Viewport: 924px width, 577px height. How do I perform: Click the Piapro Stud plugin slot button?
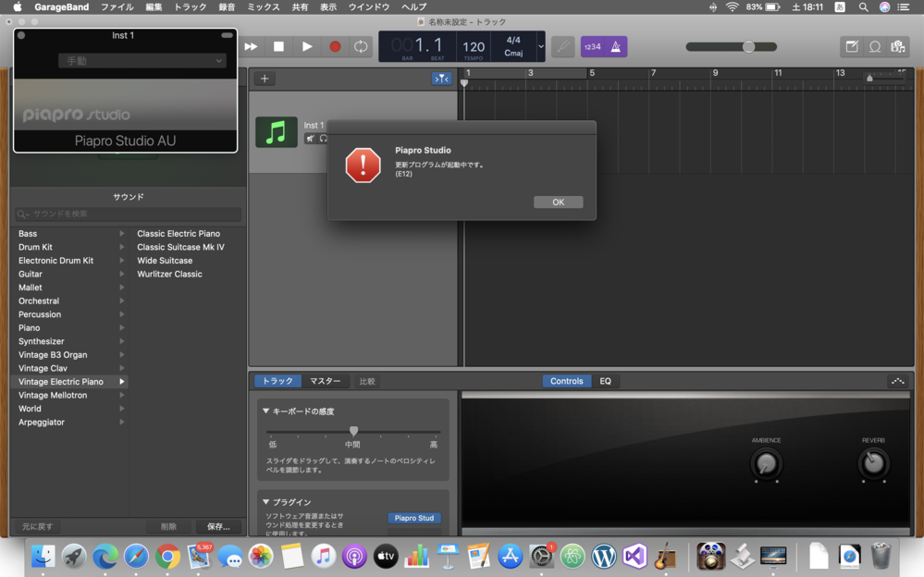coord(414,518)
